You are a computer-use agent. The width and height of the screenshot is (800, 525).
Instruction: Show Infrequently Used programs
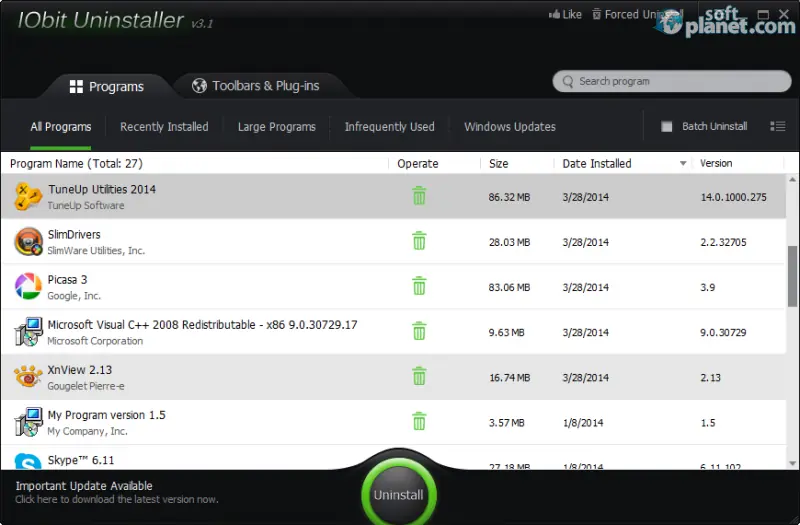[389, 127]
